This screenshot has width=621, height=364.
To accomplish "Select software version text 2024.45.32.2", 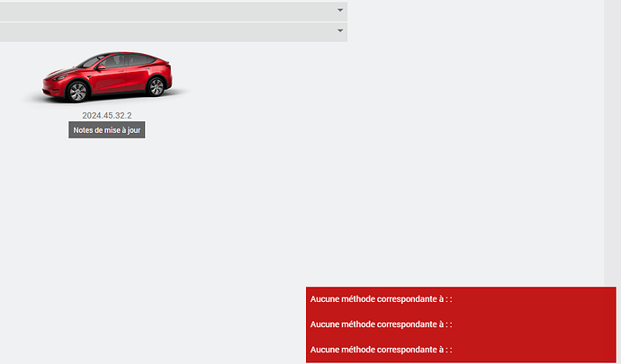I will [107, 116].
